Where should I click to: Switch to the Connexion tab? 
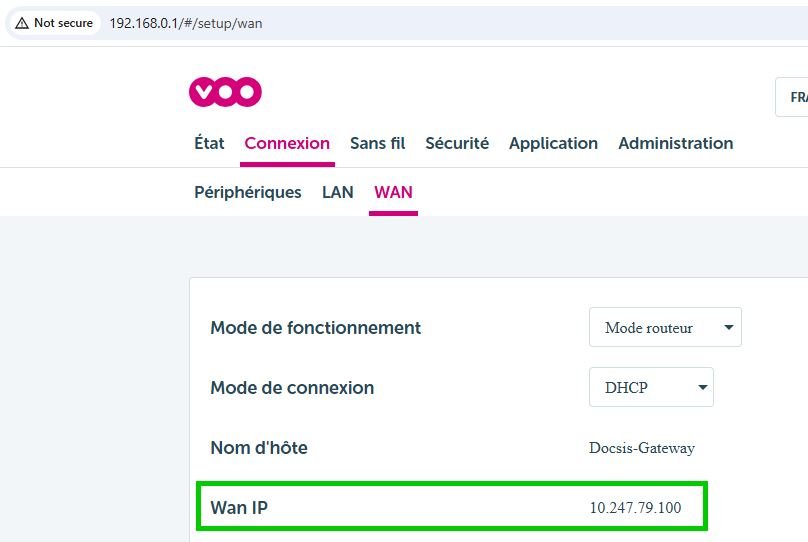point(287,143)
